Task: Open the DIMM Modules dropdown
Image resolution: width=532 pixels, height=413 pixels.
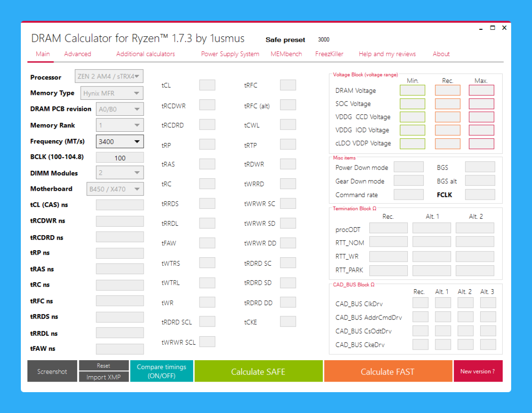Action: pos(120,173)
